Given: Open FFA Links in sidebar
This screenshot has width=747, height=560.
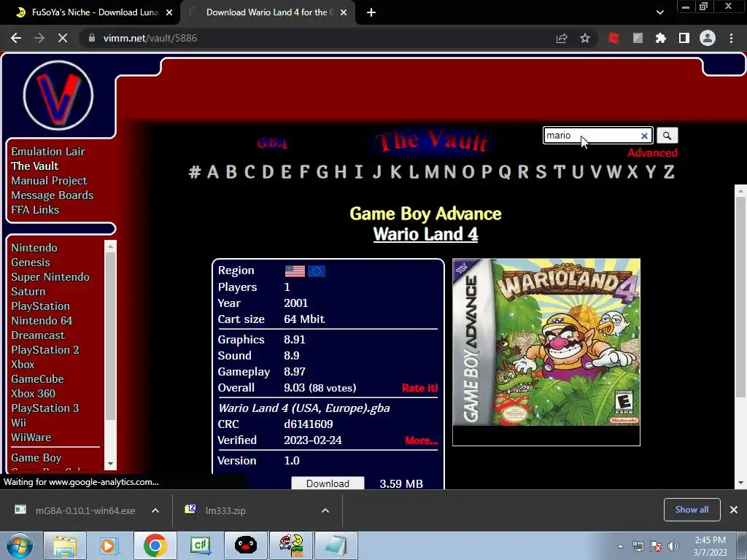Looking at the screenshot, I should [35, 209].
